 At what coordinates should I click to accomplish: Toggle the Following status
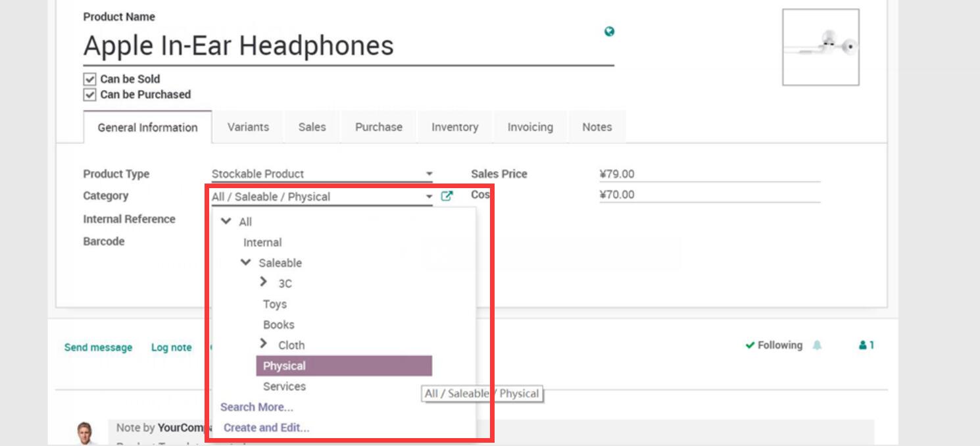pyautogui.click(x=773, y=345)
